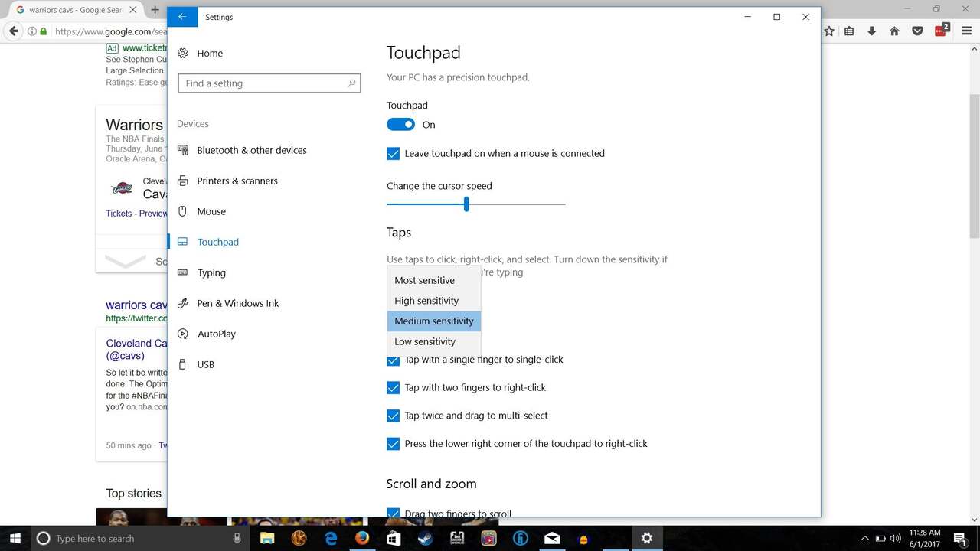Switch to Typing settings section
This screenshot has width=980, height=551.
(211, 273)
